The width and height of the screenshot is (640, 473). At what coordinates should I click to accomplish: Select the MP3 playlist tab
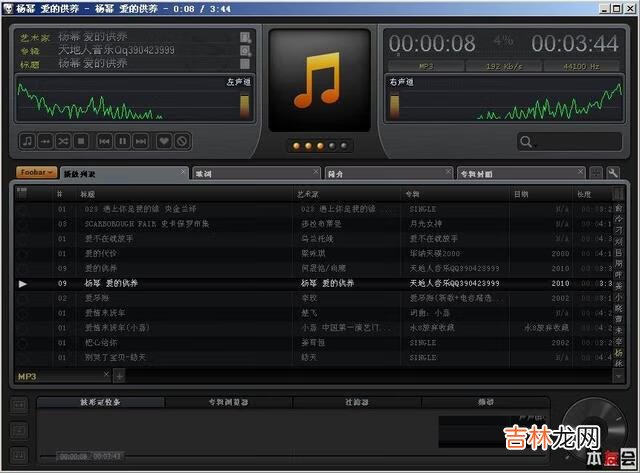pos(28,376)
